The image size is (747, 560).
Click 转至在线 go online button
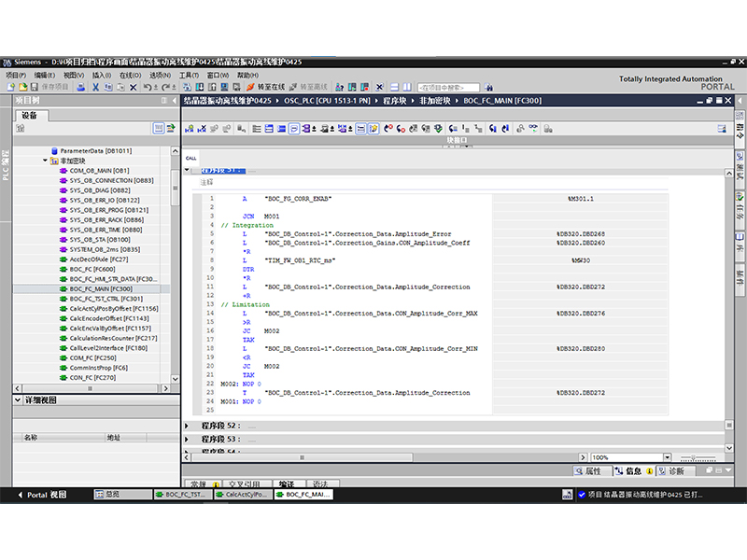[x=265, y=87]
